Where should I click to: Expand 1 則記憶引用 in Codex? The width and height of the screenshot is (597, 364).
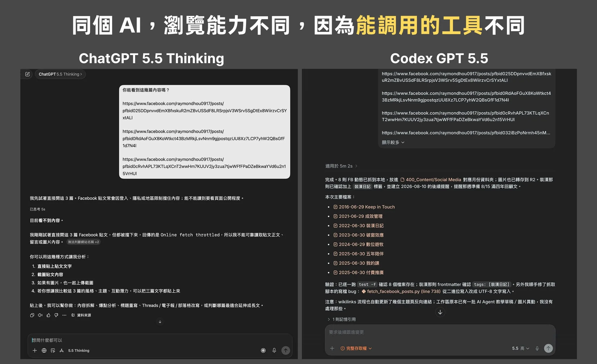point(341,319)
